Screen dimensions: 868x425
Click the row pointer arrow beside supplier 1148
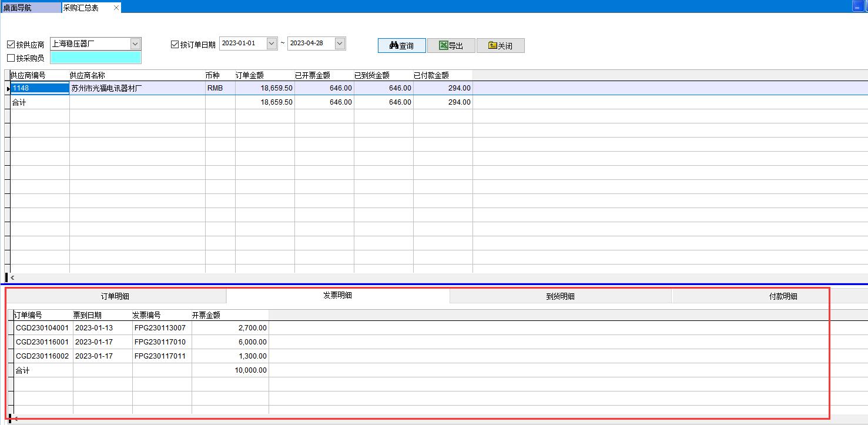[x=7, y=88]
